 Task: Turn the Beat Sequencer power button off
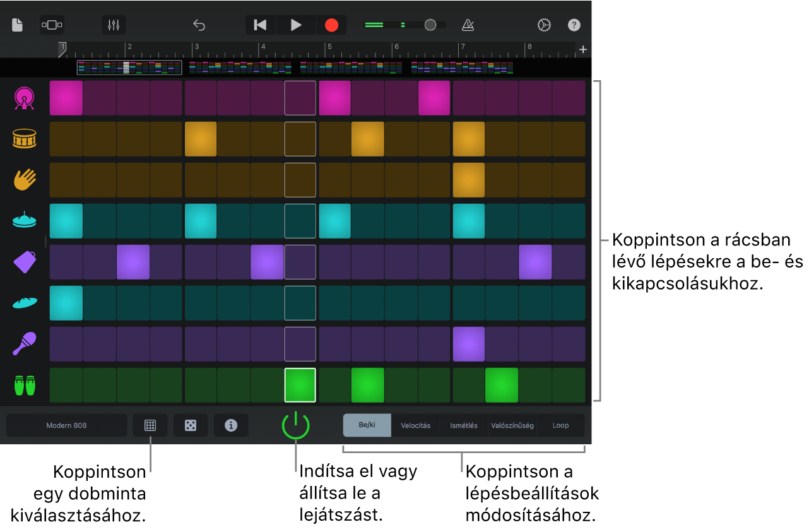pyautogui.click(x=295, y=425)
